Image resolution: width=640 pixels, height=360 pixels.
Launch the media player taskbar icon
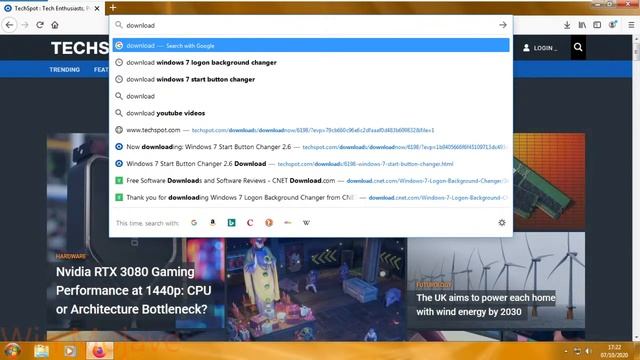pyautogui.click(x=70, y=351)
